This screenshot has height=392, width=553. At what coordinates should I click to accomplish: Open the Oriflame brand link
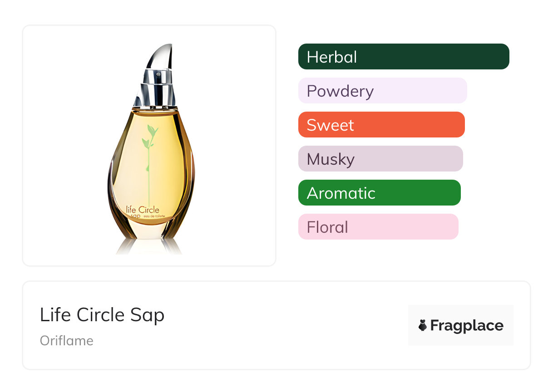tap(67, 341)
